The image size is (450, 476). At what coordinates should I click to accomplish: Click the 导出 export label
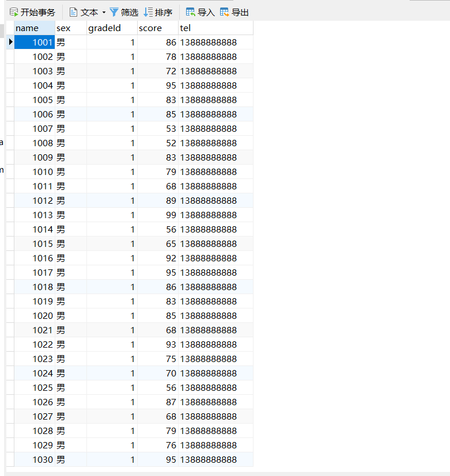pos(240,13)
